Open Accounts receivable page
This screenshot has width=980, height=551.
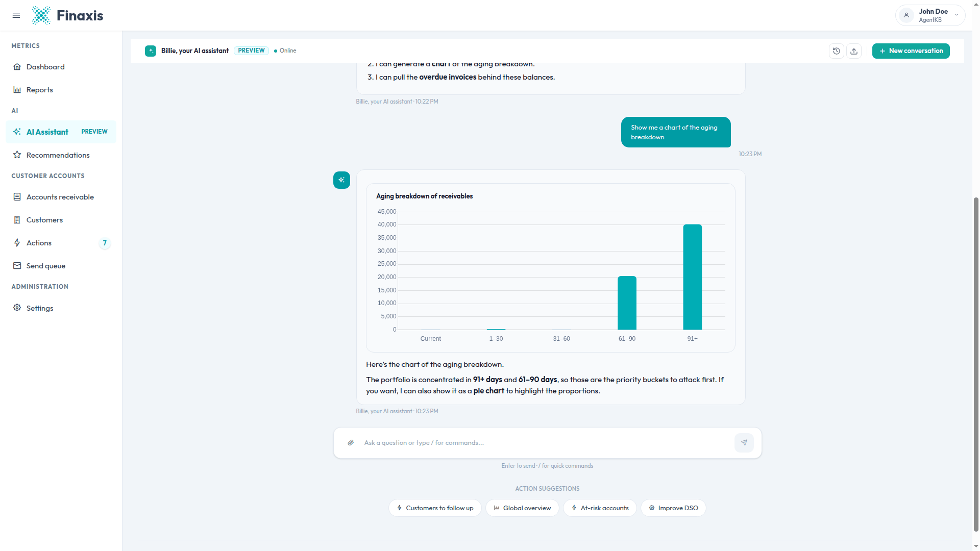(x=61, y=197)
